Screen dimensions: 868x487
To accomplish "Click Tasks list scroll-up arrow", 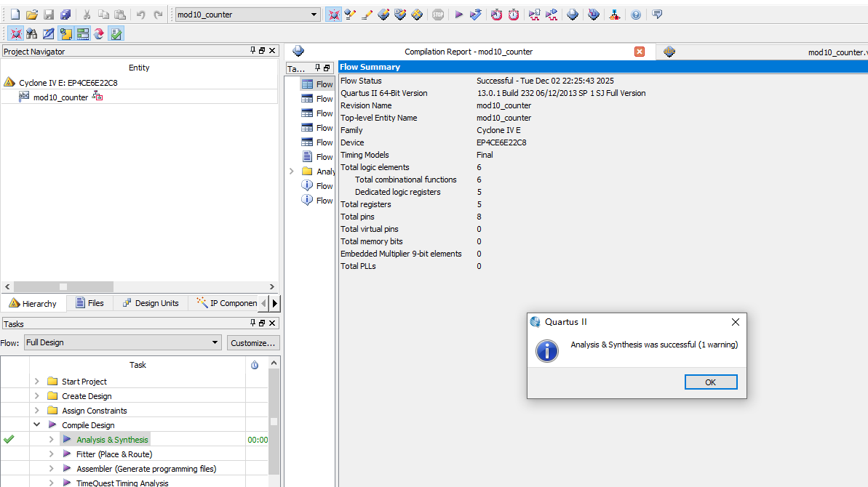I will 274,363.
